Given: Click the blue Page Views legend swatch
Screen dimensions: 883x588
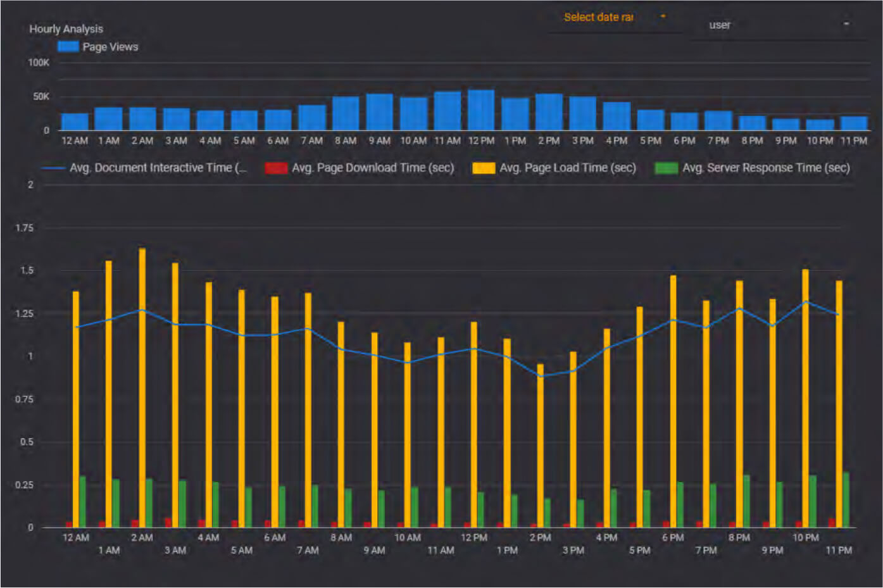Looking at the screenshot, I should click(x=68, y=46).
